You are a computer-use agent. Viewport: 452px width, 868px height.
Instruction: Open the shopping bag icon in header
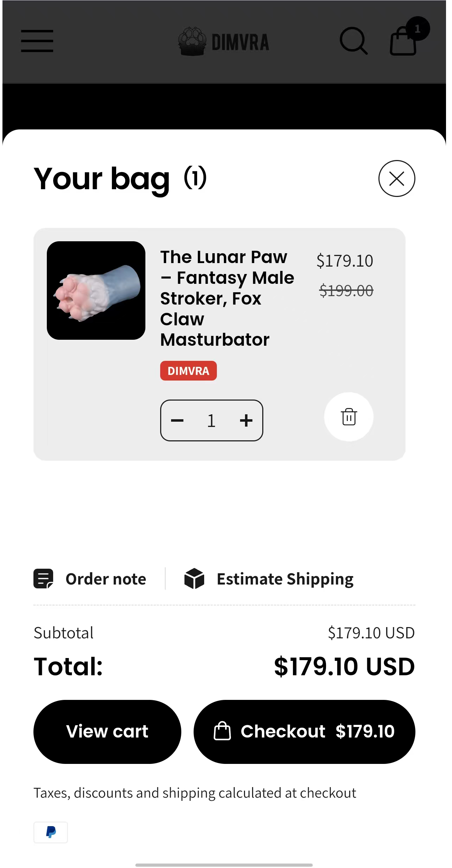(x=403, y=42)
